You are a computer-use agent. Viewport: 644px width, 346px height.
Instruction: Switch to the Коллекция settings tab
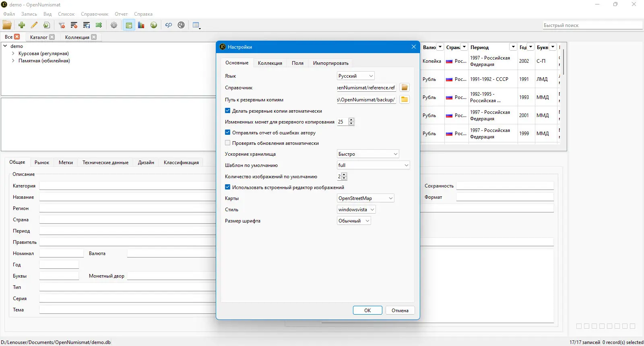(x=270, y=63)
